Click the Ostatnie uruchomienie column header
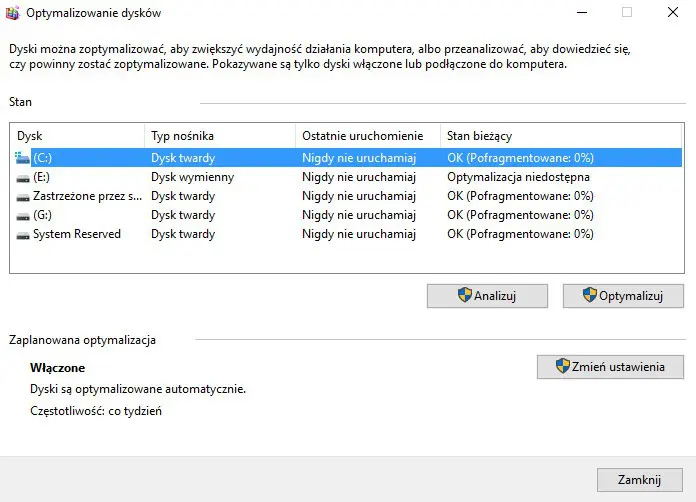This screenshot has height=502, width=696. 368,135
